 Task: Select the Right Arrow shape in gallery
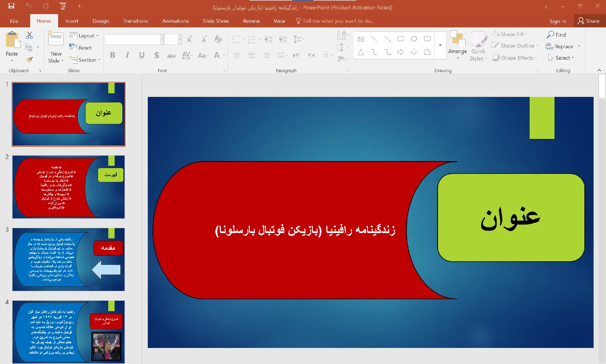[x=401, y=52]
